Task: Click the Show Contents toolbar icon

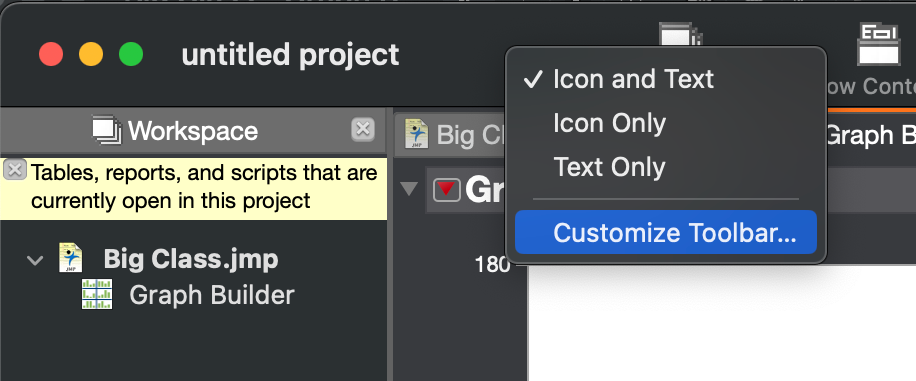Action: coord(878,44)
